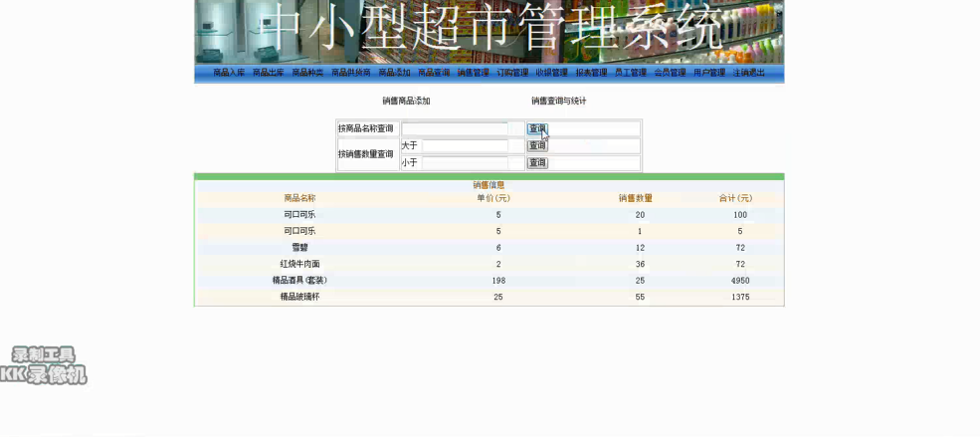Click 查询 button in the 大于 row

(x=537, y=145)
